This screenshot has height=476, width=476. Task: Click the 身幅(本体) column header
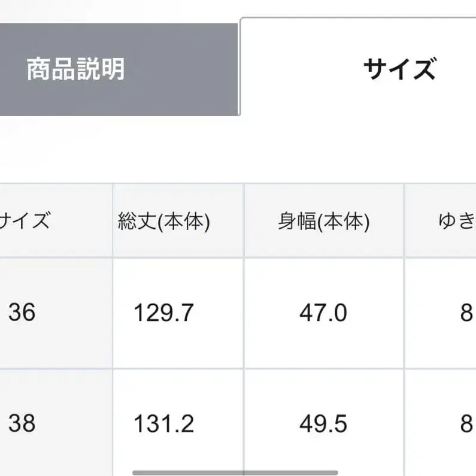[323, 222]
